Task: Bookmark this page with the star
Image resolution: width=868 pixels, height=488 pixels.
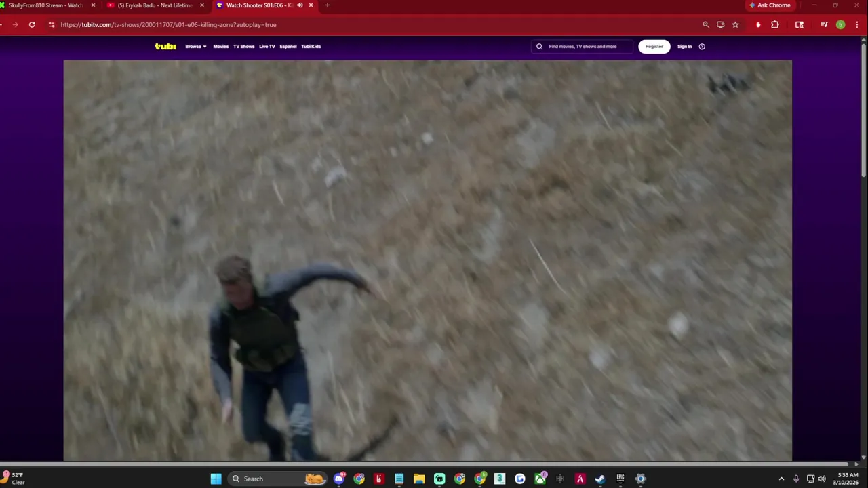Action: pyautogui.click(x=735, y=24)
